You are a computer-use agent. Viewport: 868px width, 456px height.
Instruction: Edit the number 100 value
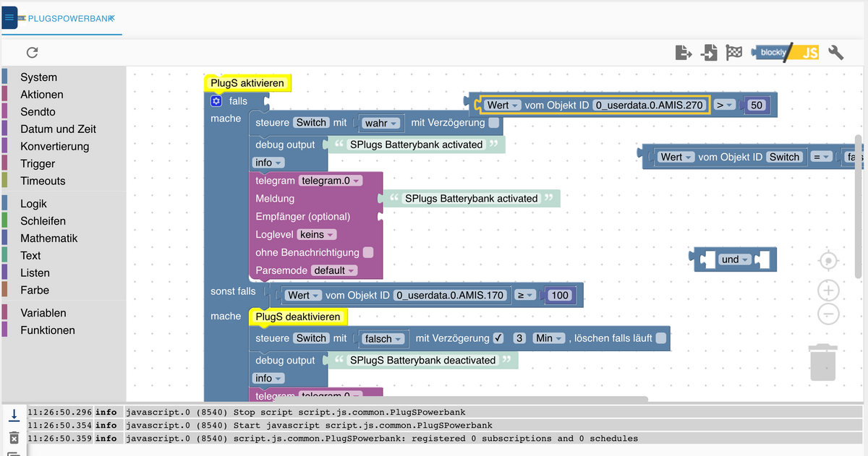coord(560,295)
